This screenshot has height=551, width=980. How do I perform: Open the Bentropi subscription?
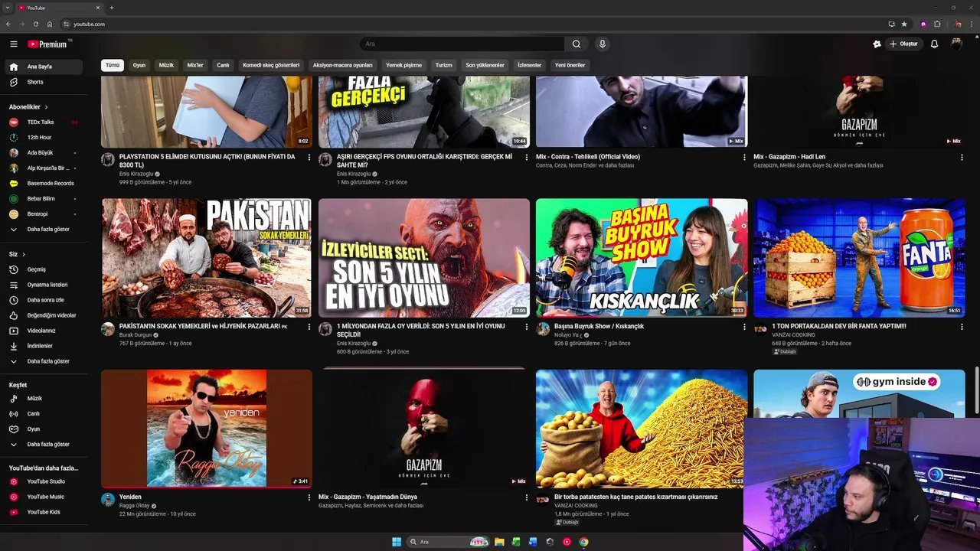point(44,214)
